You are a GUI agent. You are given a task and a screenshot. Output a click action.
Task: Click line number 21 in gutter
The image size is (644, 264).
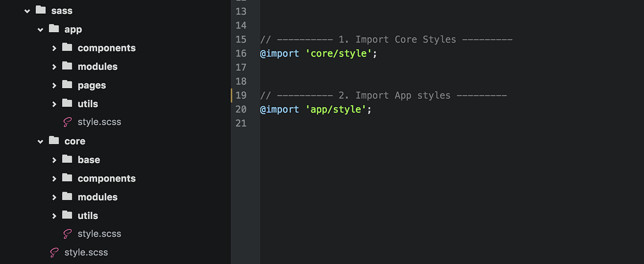[241, 123]
